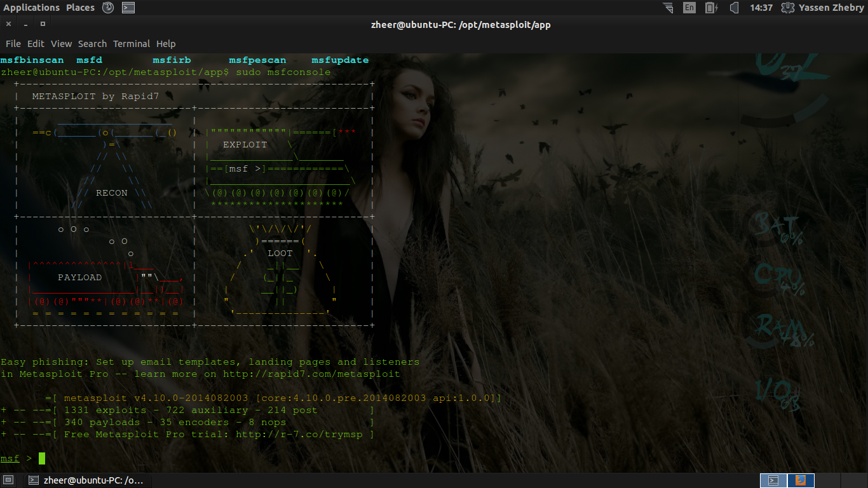This screenshot has width=868, height=488.
Task: Launch Firefox from the taskbar
Action: point(799,480)
